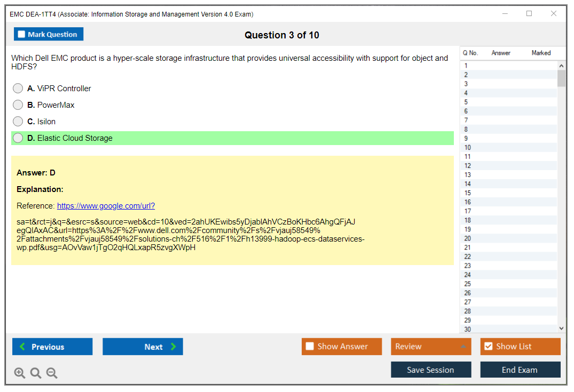Click the zoom out magnifier icon
This screenshot has width=574, height=392.
pos(52,373)
